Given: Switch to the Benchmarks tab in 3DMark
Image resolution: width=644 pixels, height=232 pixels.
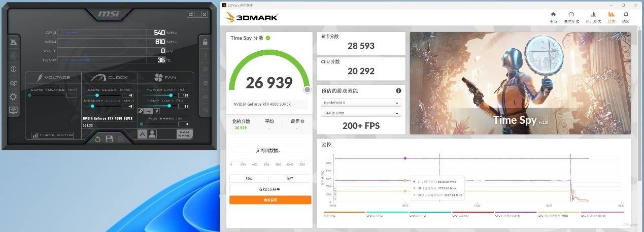Looking at the screenshot, I should point(571,17).
